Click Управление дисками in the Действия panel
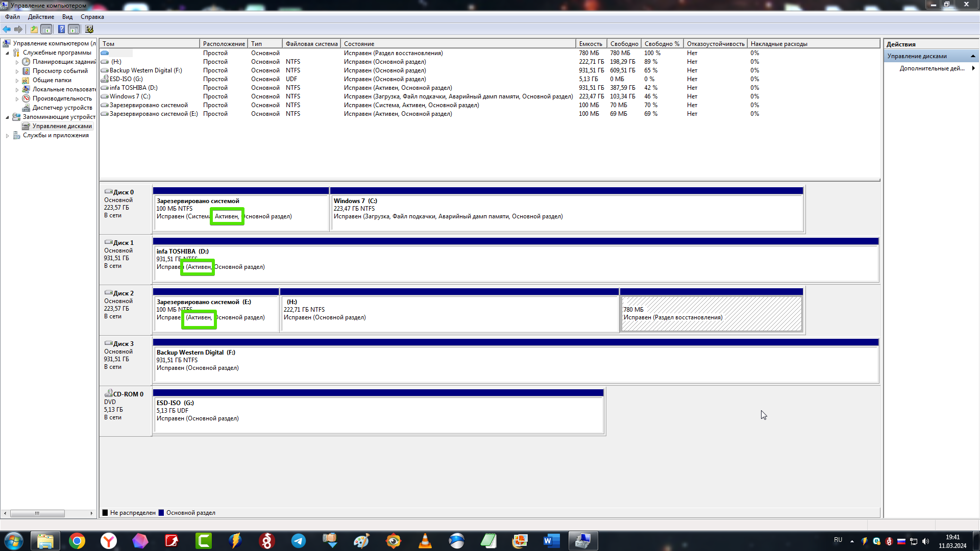 (917, 56)
